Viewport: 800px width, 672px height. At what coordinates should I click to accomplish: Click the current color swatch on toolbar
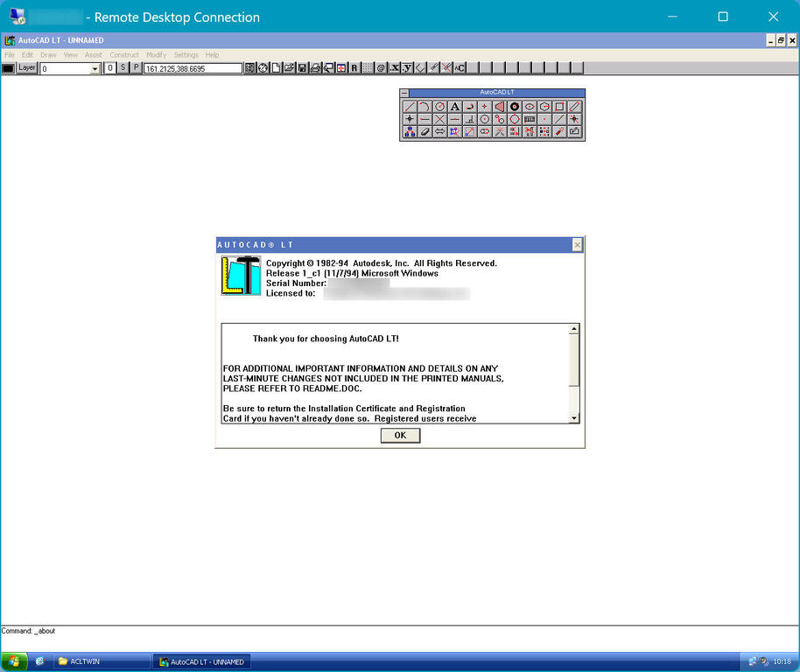coord(8,68)
